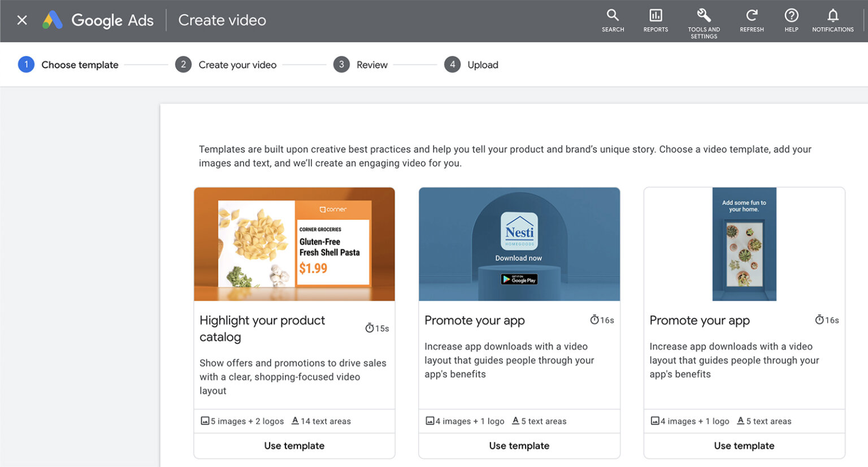Click the Gluten-Free Pasta template thumbnail
The width and height of the screenshot is (868, 467).
294,244
